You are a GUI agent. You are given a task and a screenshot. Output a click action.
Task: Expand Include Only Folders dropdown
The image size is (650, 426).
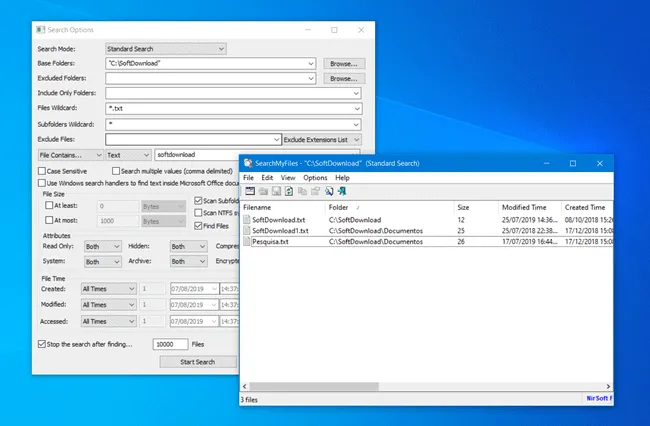[356, 93]
